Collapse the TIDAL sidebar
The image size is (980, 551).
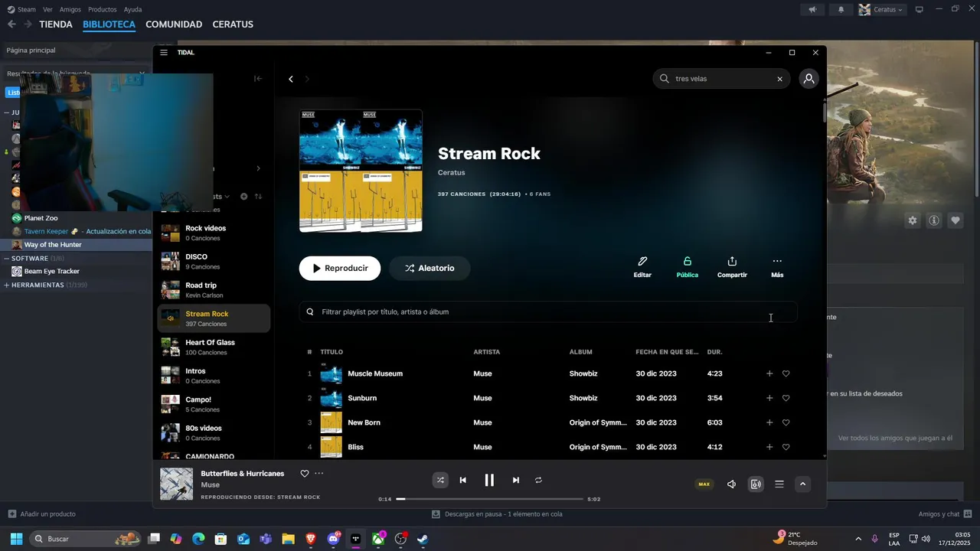(258, 78)
